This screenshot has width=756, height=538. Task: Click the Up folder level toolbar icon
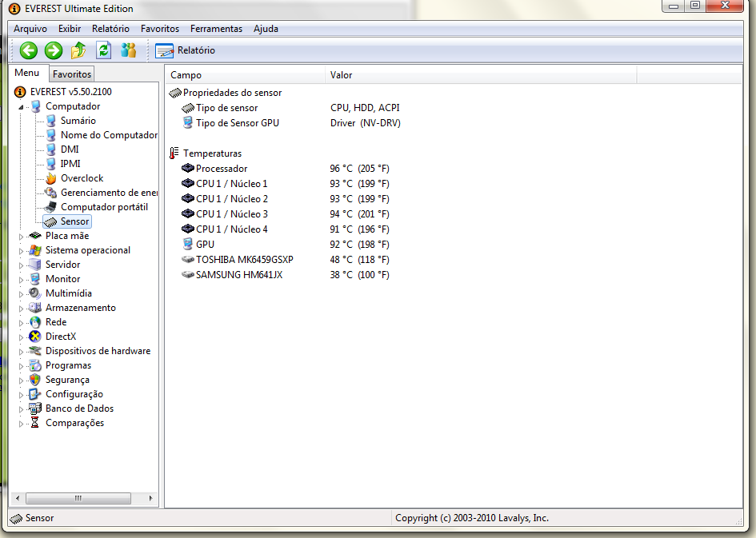(78, 51)
